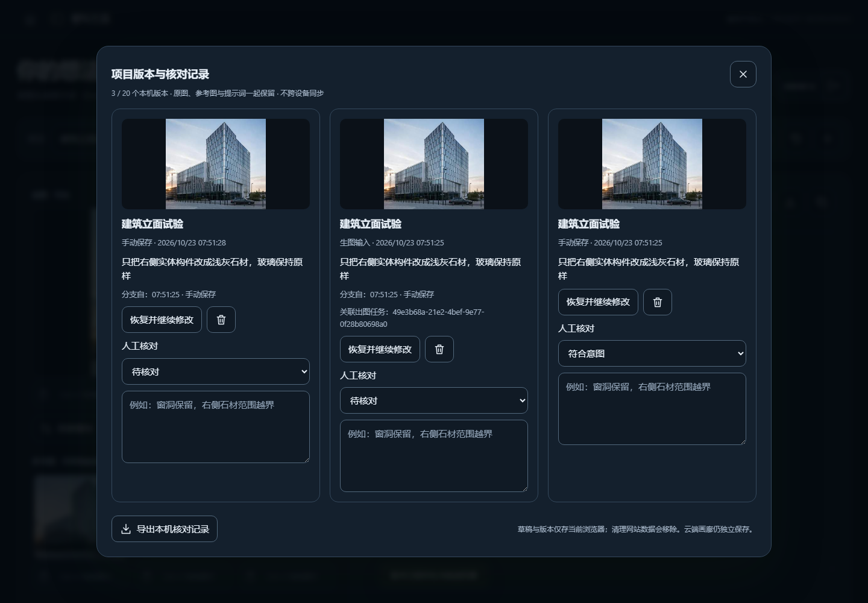Viewport: 868px width, 603px height.
Task: Restore the 07:51:28 version via 恢复并继续修改
Action: point(162,320)
